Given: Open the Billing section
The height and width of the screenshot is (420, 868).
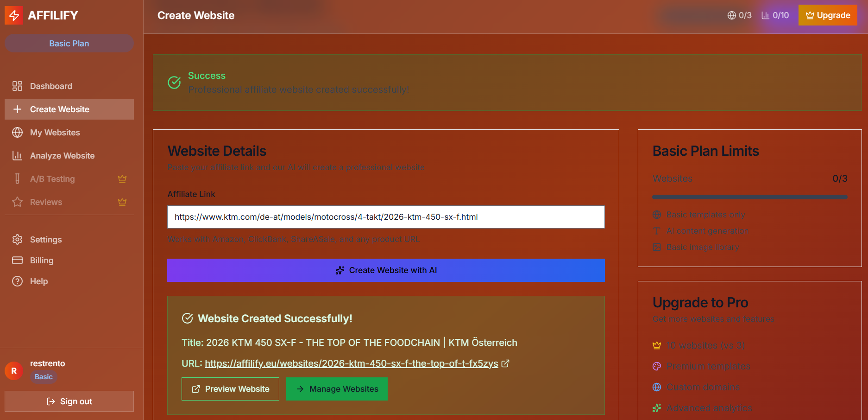Looking at the screenshot, I should [x=41, y=261].
